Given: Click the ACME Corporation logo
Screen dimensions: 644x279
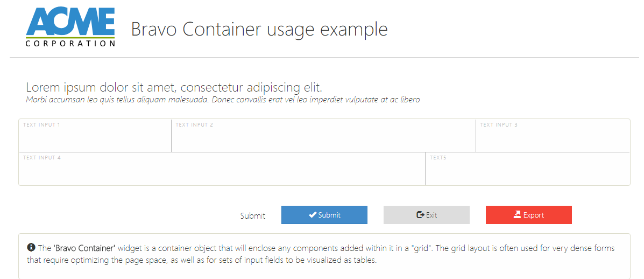Looking at the screenshot, I should (70, 27).
